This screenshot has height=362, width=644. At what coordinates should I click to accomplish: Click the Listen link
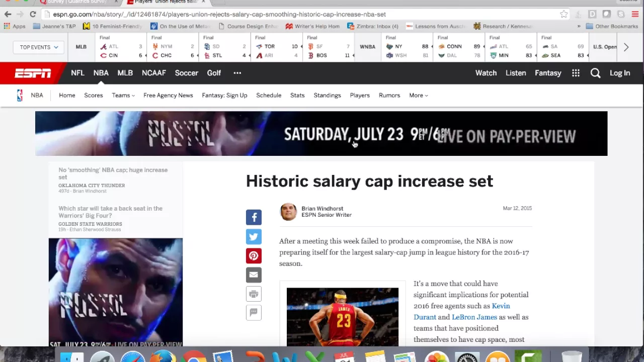[516, 73]
